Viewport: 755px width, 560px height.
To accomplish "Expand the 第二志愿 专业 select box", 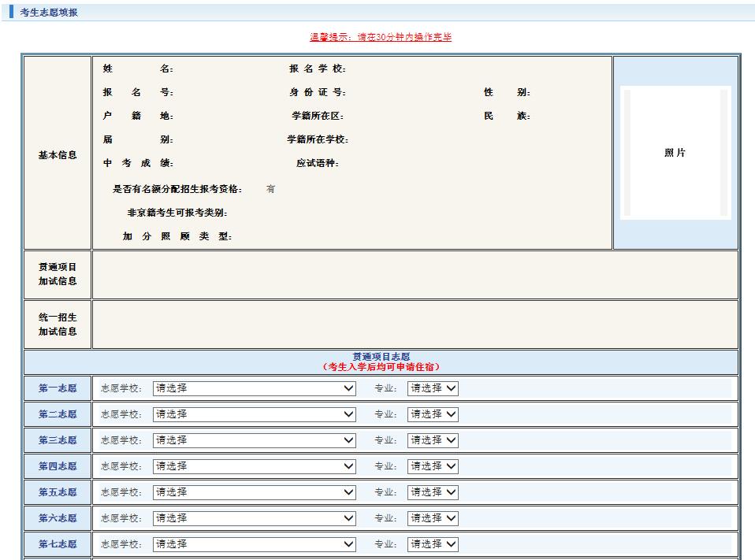I will pyautogui.click(x=433, y=414).
